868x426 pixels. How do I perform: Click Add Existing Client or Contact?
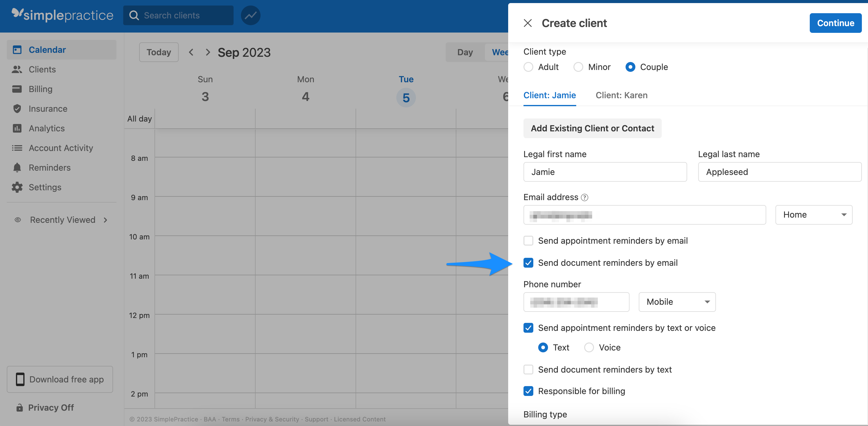click(x=592, y=128)
